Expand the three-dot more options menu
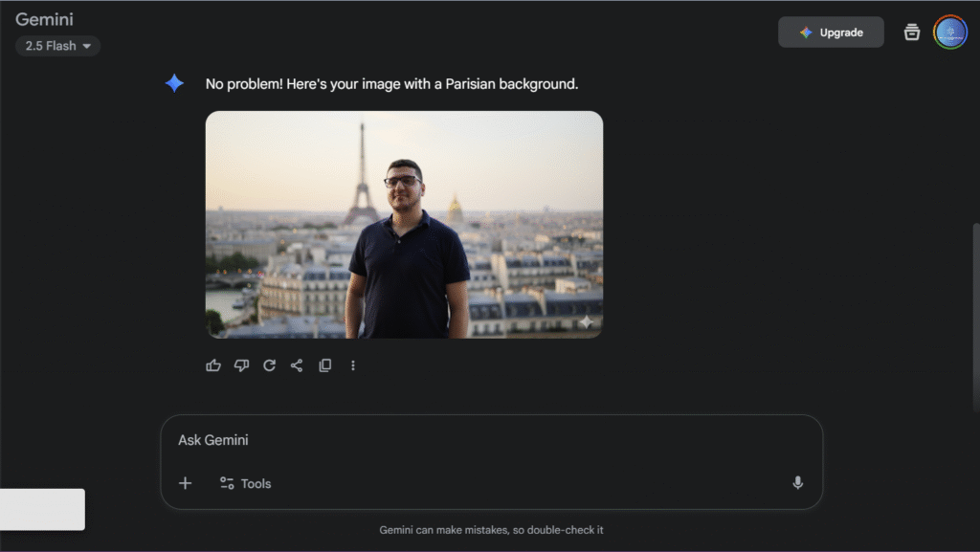The image size is (980, 552). pos(352,365)
